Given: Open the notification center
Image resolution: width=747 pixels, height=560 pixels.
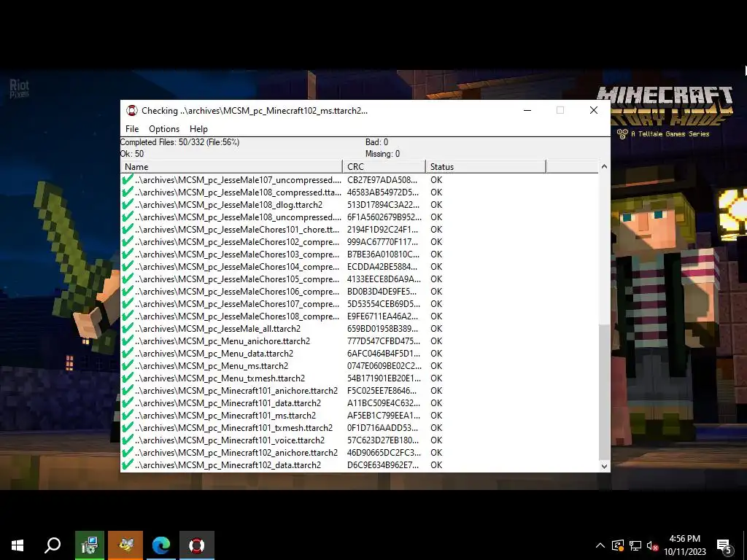Looking at the screenshot, I should [724, 546].
